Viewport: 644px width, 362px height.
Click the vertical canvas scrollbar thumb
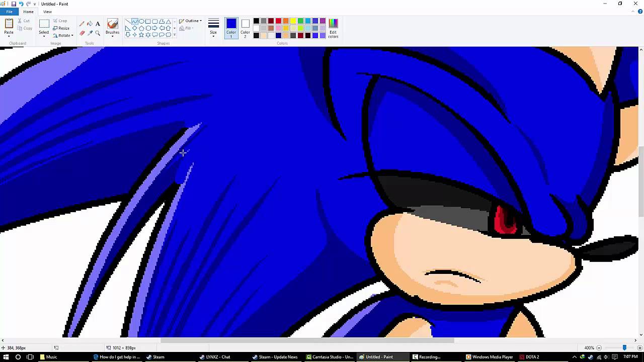tap(641, 182)
